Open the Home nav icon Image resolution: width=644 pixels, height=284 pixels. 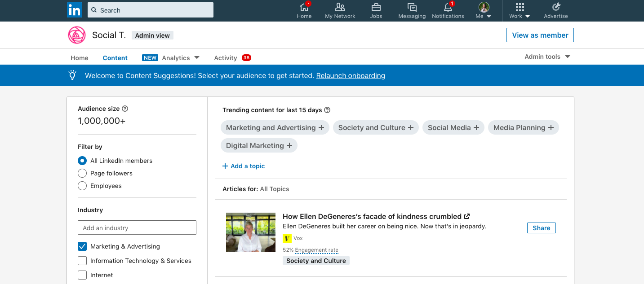304,7
